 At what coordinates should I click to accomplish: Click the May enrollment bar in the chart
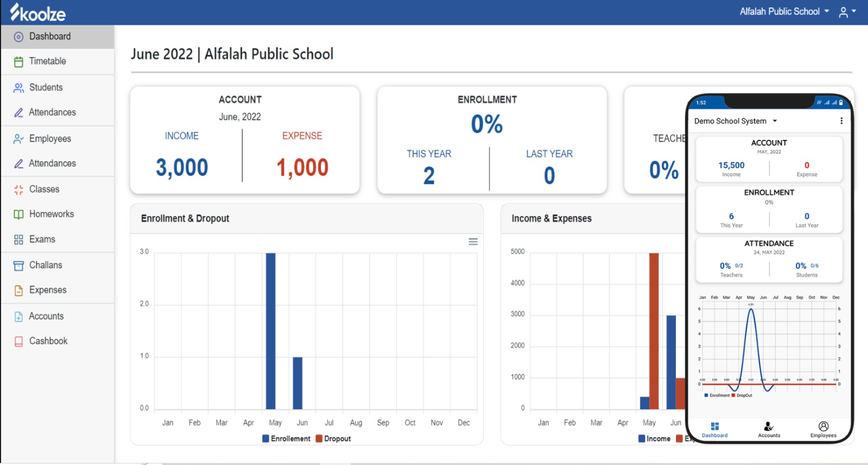[x=271, y=331]
